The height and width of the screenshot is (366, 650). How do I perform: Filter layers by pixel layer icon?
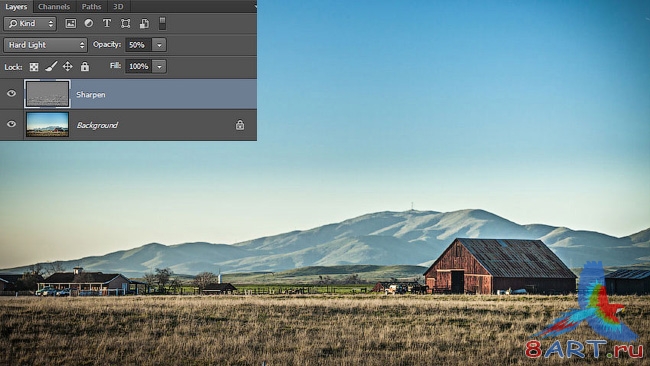[x=71, y=24]
